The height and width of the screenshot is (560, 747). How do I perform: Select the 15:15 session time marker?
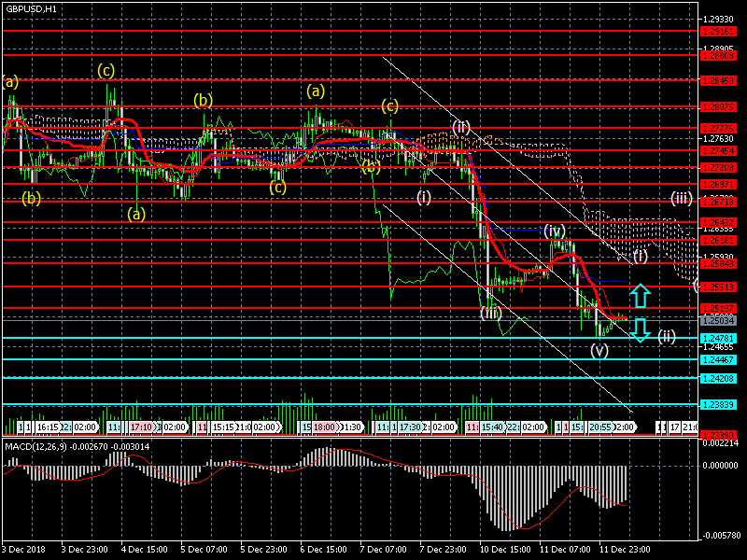[223, 427]
